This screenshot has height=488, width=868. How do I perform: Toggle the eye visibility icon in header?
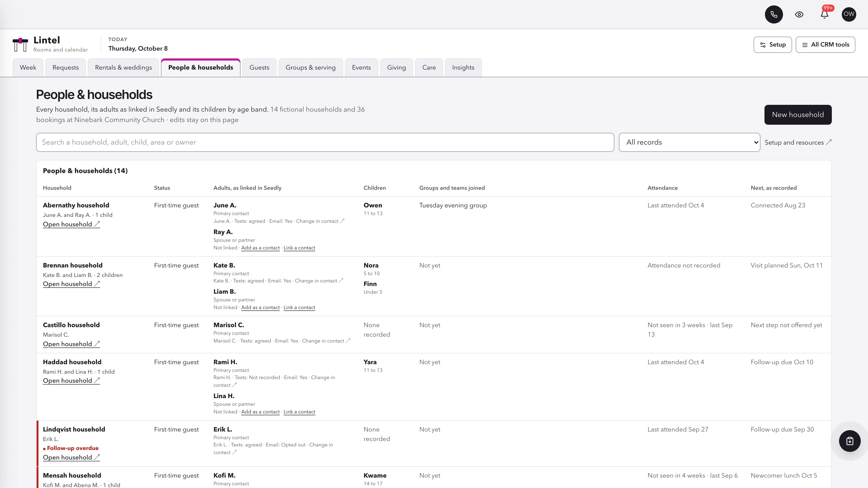click(799, 14)
